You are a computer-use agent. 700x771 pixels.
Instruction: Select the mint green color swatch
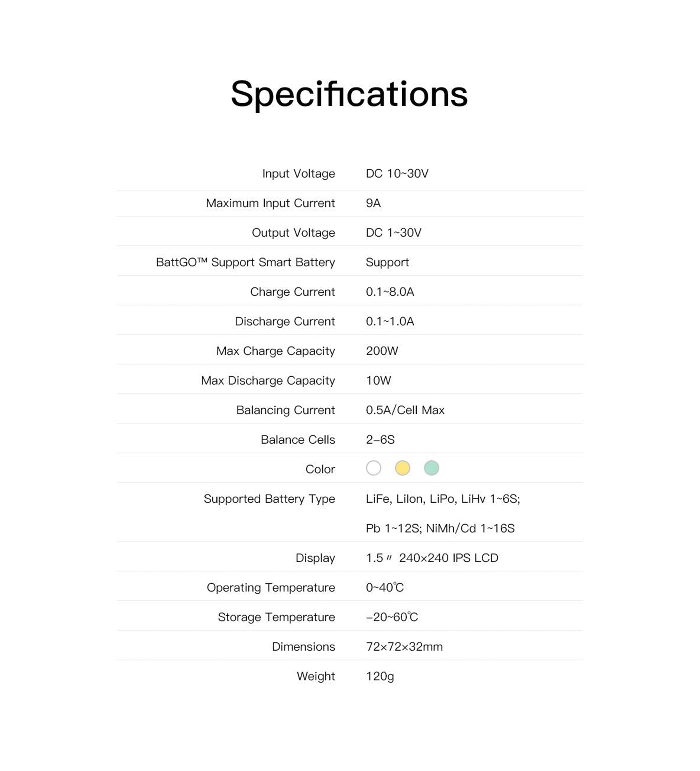(x=431, y=468)
